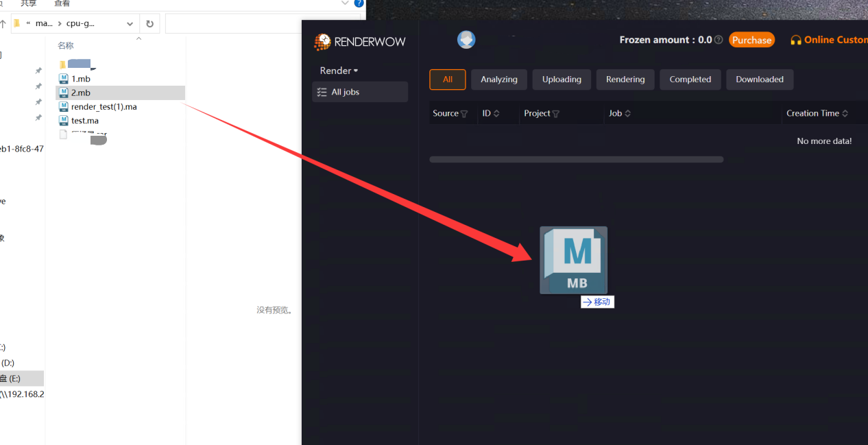Click the help icon beside Frozen amount

click(x=719, y=40)
